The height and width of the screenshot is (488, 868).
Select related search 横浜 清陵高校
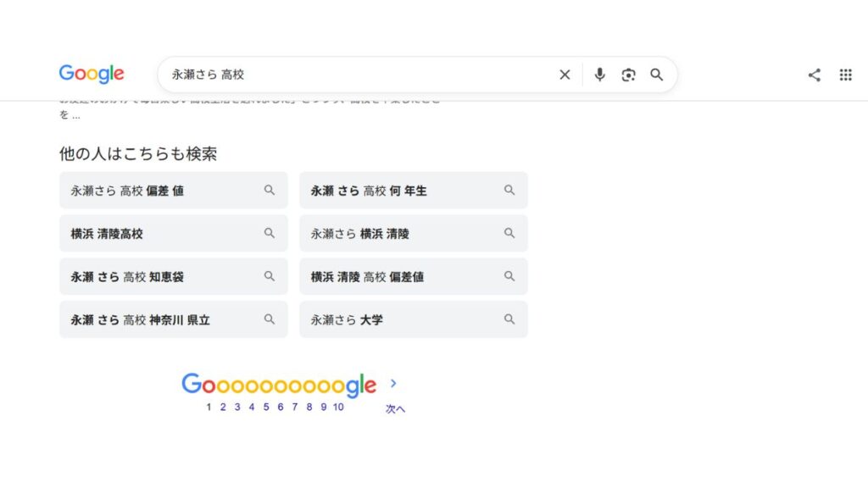pos(173,234)
